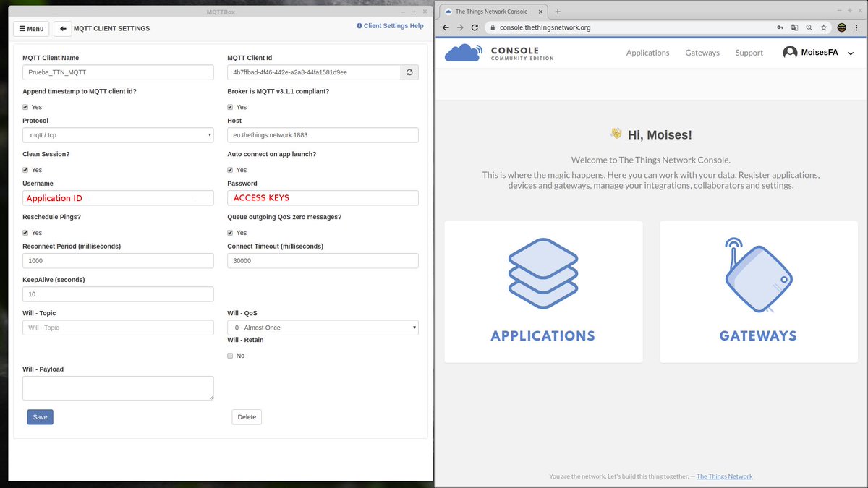868x488 pixels.
Task: Expand the MoisesFA account dropdown chevron
Action: [851, 53]
